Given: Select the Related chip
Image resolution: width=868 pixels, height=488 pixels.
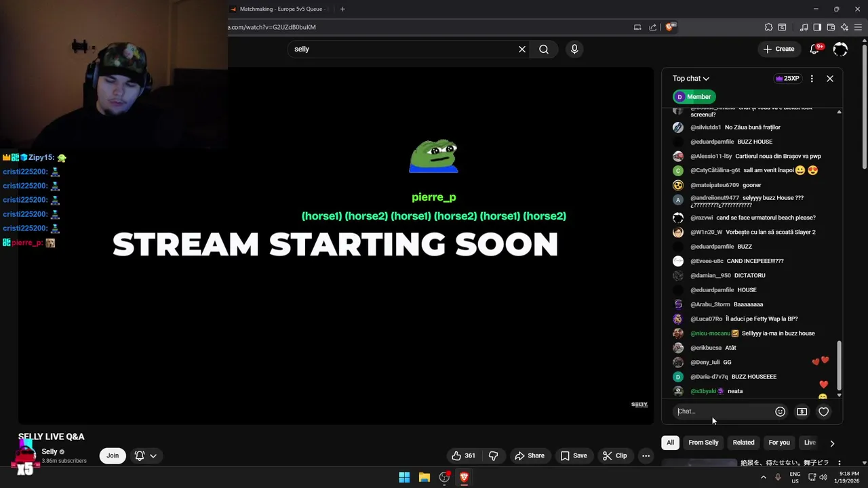Looking at the screenshot, I should pyautogui.click(x=743, y=443).
